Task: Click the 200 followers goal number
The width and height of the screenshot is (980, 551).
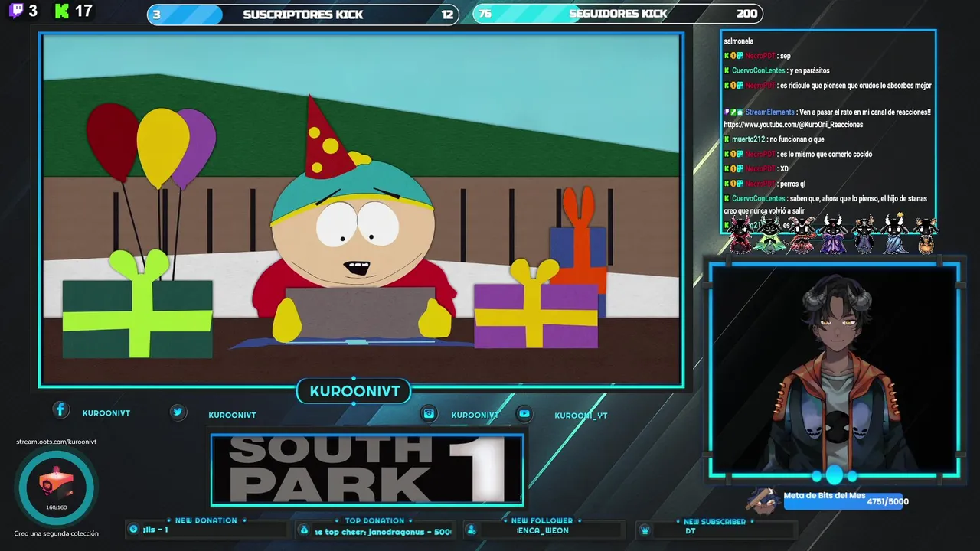Action: [x=747, y=13]
